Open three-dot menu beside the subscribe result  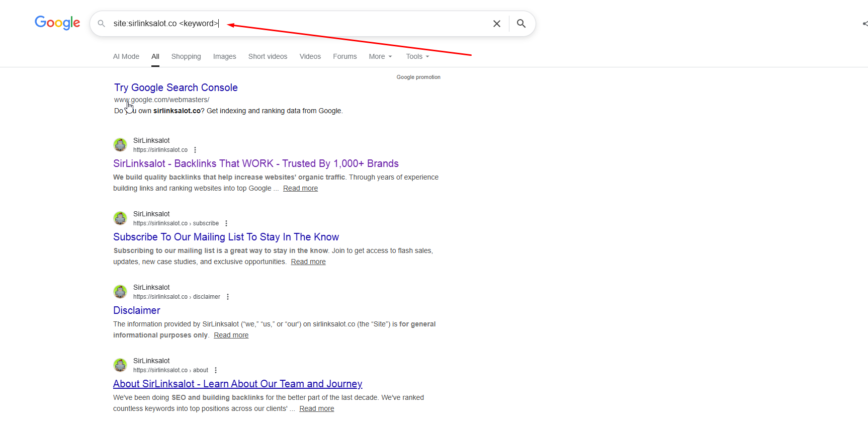point(226,223)
